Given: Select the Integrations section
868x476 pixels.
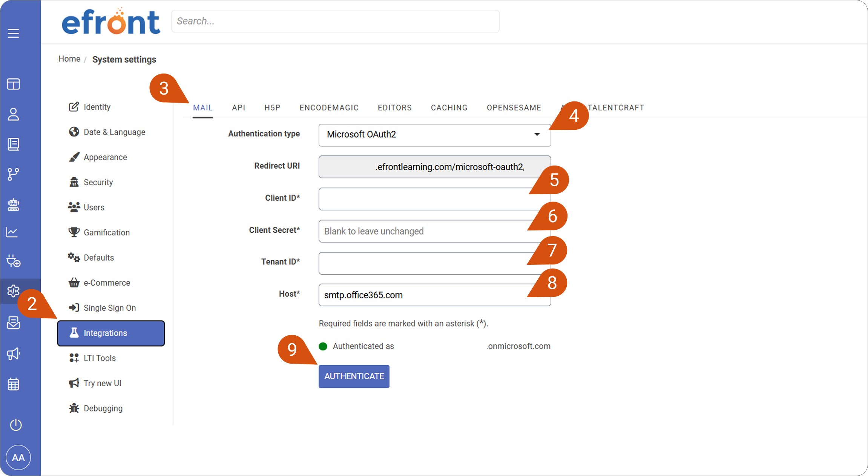Looking at the screenshot, I should click(111, 333).
